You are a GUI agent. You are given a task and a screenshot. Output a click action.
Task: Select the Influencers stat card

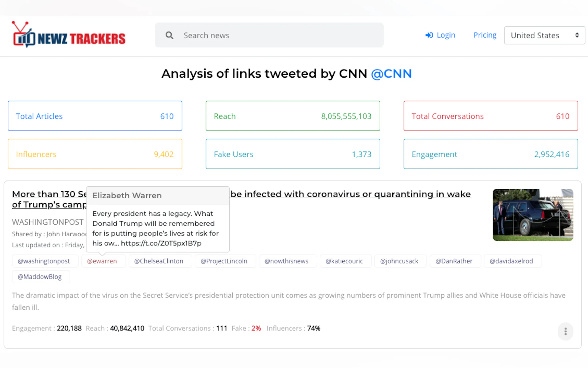point(95,154)
